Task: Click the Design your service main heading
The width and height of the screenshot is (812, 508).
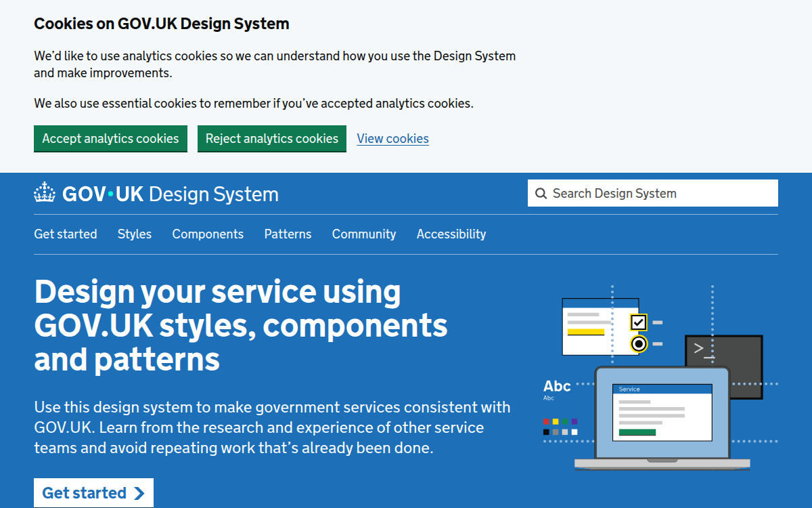Action: (x=241, y=326)
